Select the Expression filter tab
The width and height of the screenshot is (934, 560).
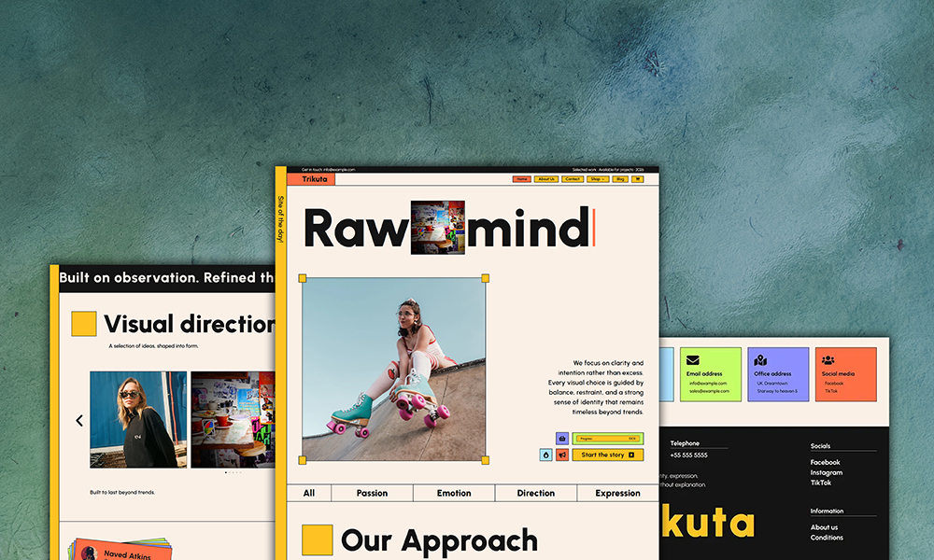pyautogui.click(x=617, y=493)
